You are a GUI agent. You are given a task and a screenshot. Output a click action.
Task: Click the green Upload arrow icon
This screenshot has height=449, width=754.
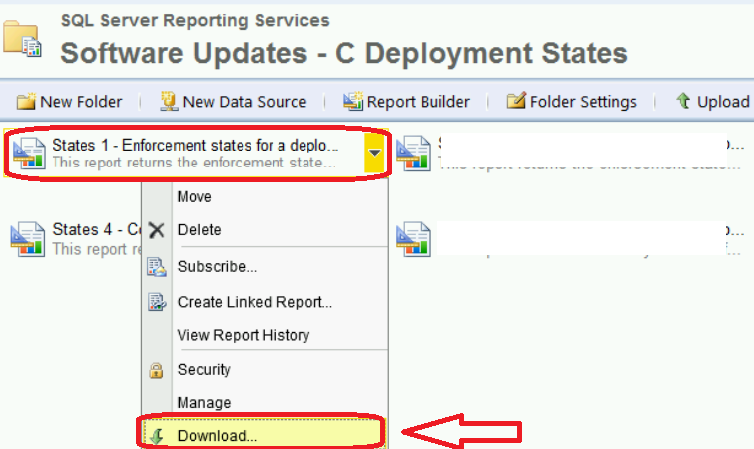(x=683, y=101)
